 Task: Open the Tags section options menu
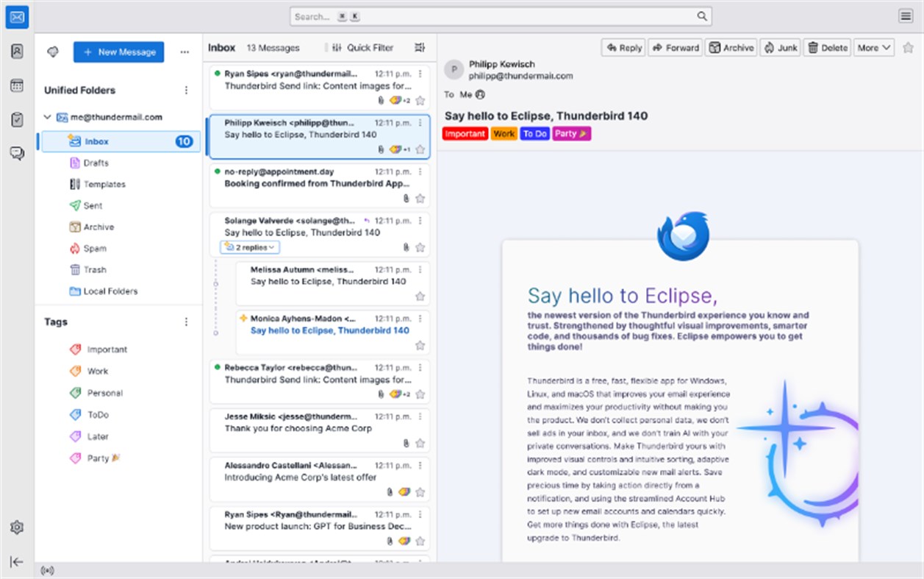[x=186, y=322]
